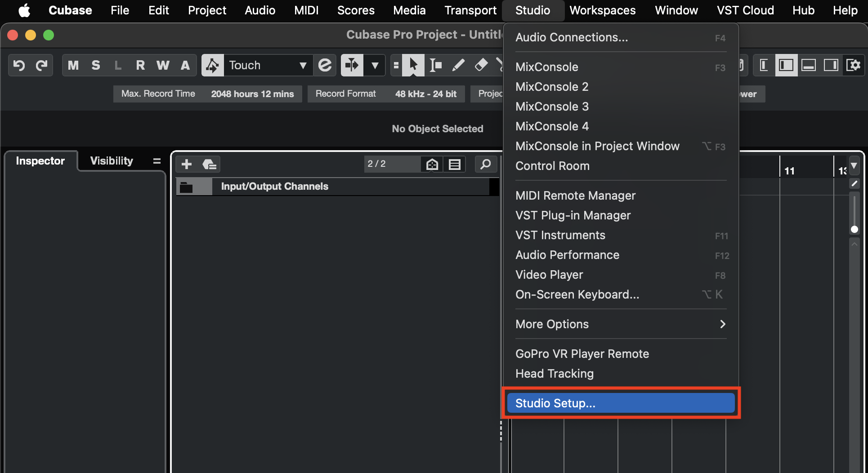
Task: Open the Input/Output Channels folder icon
Action: (x=186, y=187)
